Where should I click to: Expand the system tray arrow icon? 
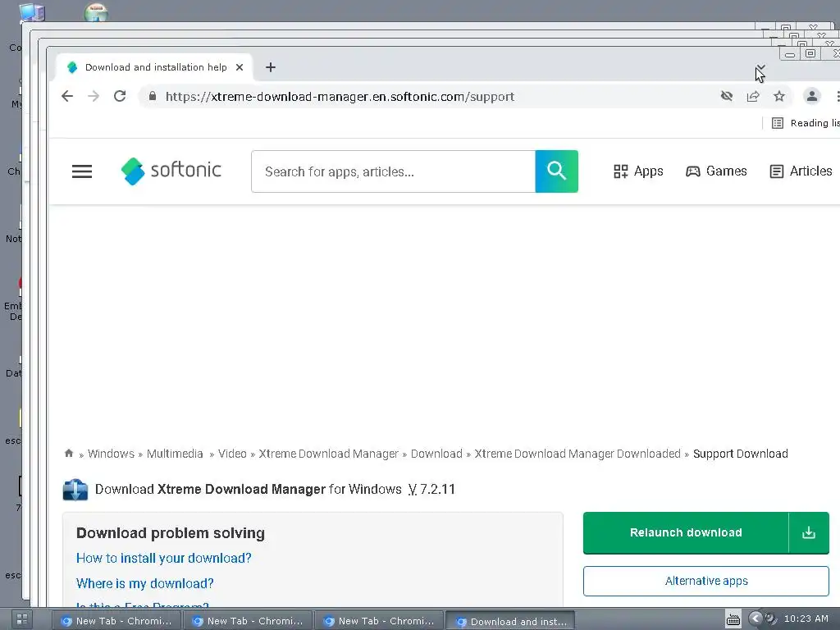pyautogui.click(x=756, y=619)
